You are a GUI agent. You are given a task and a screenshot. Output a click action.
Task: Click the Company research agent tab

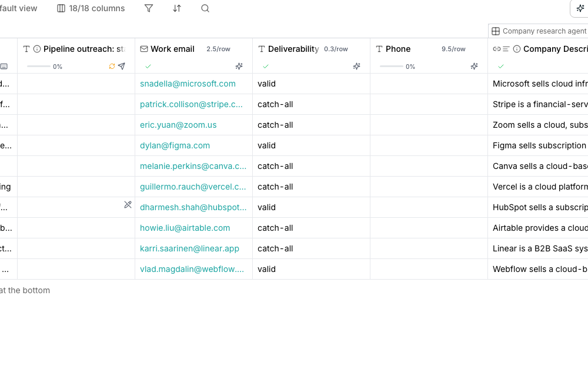[539, 31]
